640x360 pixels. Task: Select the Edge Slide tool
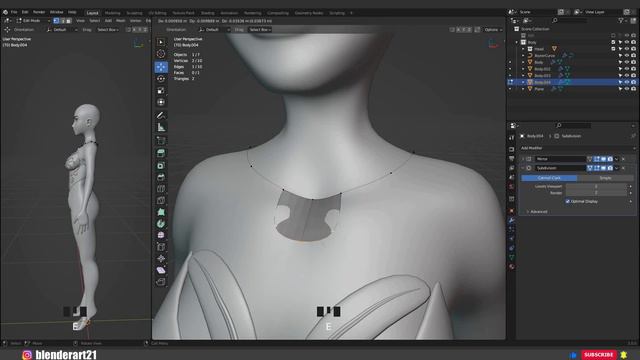point(161,247)
